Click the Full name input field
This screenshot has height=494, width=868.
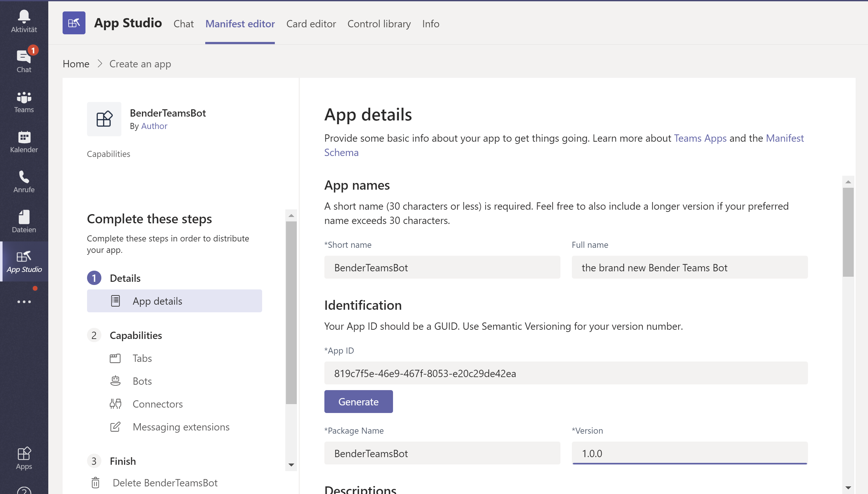(x=689, y=267)
